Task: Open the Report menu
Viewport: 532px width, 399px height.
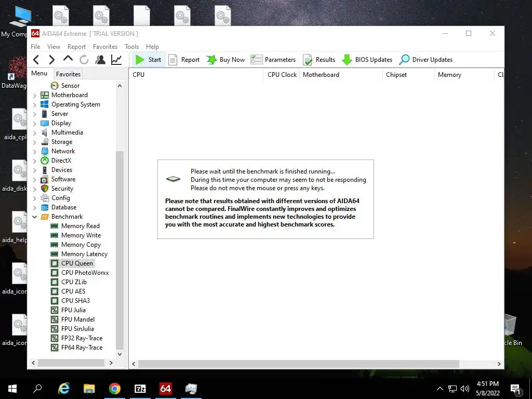Action: click(76, 46)
